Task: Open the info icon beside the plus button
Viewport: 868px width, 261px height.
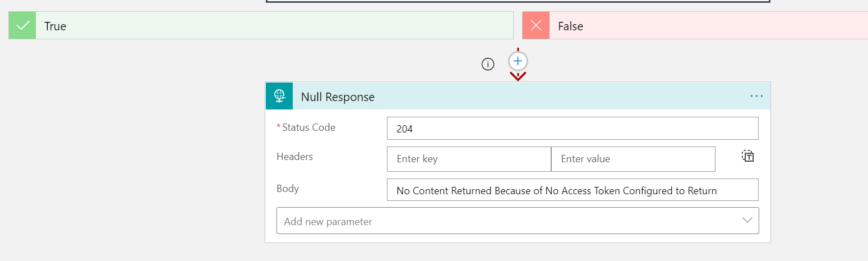Action: [x=488, y=65]
